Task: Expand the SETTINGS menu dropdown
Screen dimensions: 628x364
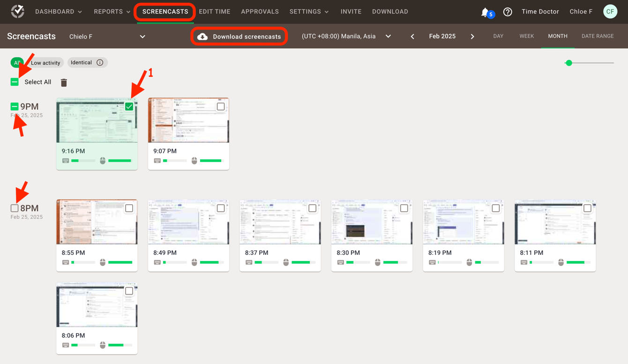Action: point(309,11)
